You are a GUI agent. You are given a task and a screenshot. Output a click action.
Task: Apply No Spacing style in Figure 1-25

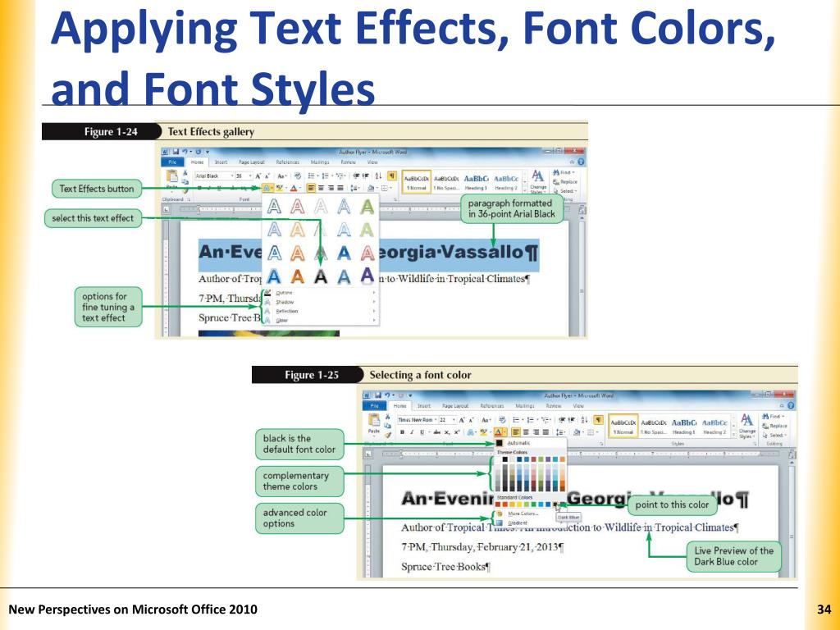654,426
